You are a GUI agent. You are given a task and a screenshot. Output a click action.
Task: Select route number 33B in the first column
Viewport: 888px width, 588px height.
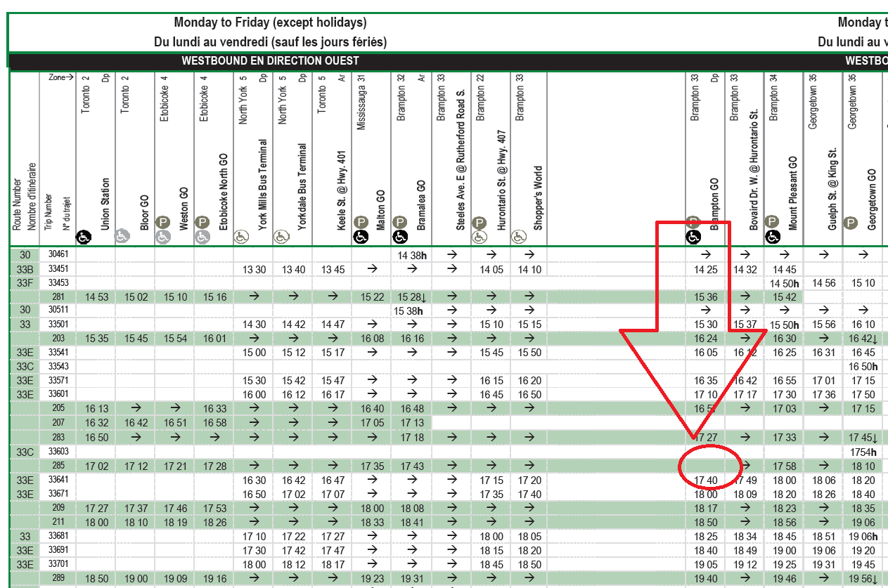(25, 268)
